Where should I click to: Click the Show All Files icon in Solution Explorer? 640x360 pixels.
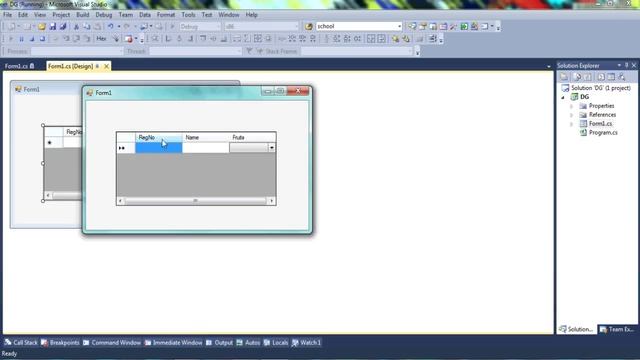pos(576,77)
